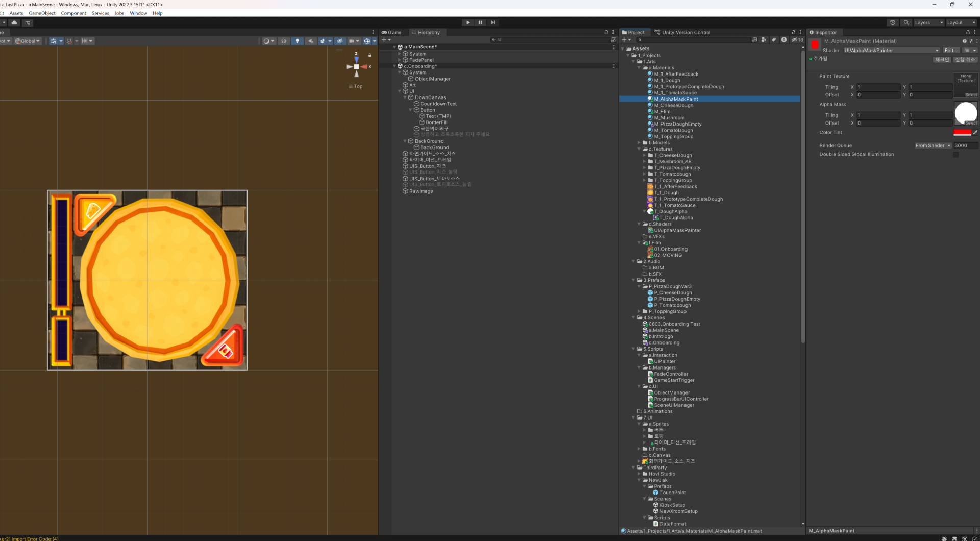980x541 pixels.
Task: Open the material help question-mark icon
Action: click(x=964, y=41)
